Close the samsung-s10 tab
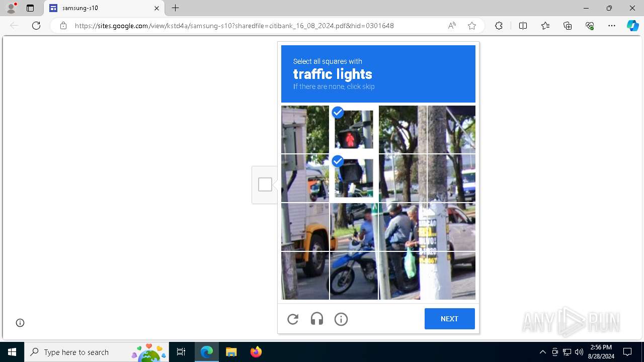 (156, 8)
